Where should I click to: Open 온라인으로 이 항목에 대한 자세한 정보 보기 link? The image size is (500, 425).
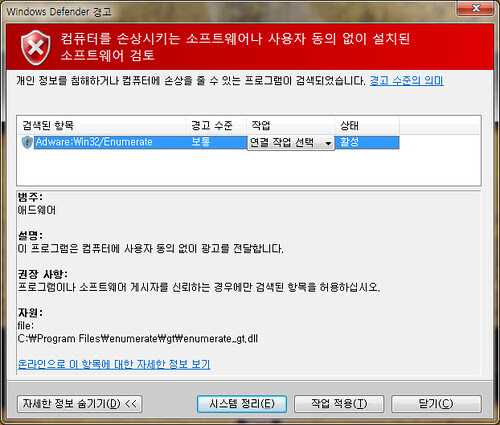click(114, 364)
